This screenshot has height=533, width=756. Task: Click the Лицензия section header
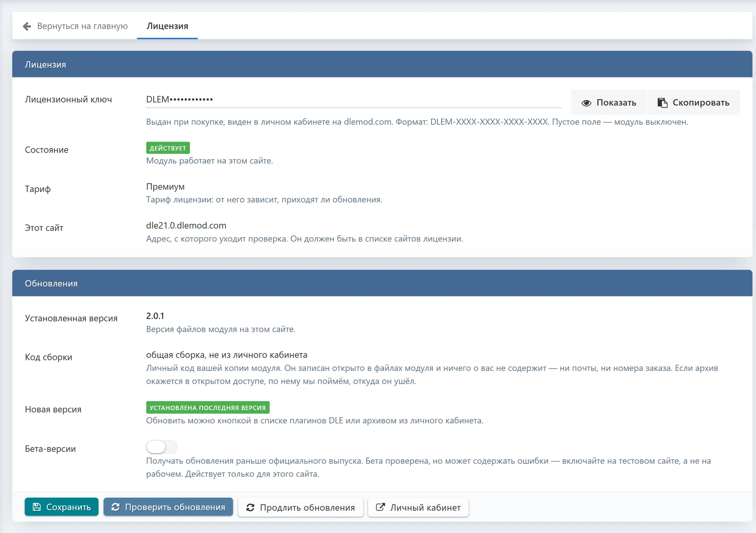(x=382, y=64)
